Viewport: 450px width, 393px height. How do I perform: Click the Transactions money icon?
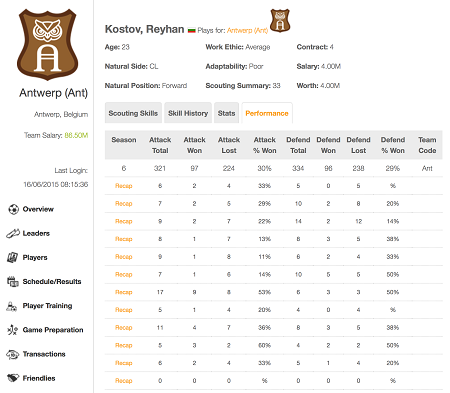[x=13, y=354]
